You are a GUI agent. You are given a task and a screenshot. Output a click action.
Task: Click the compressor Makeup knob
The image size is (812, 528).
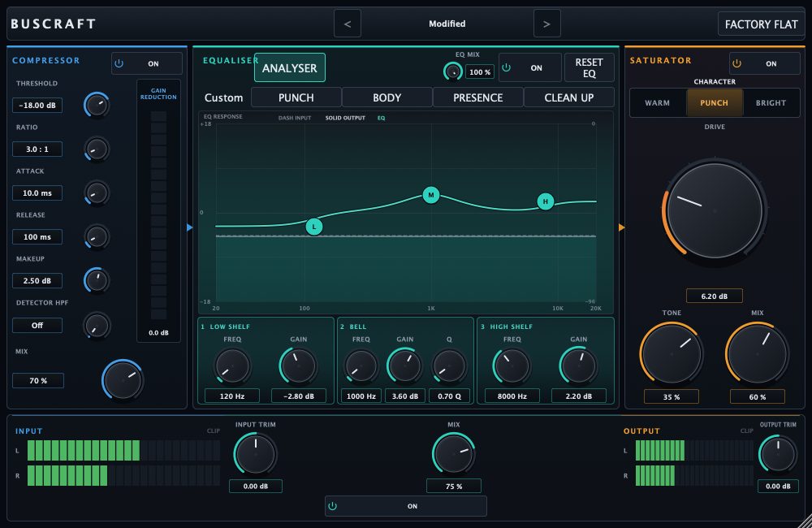pos(97,281)
